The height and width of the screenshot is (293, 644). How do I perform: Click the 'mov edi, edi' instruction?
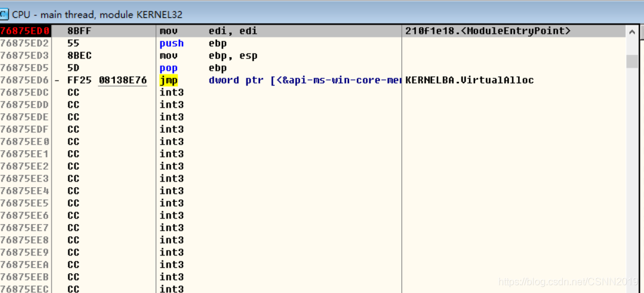pyautogui.click(x=208, y=31)
